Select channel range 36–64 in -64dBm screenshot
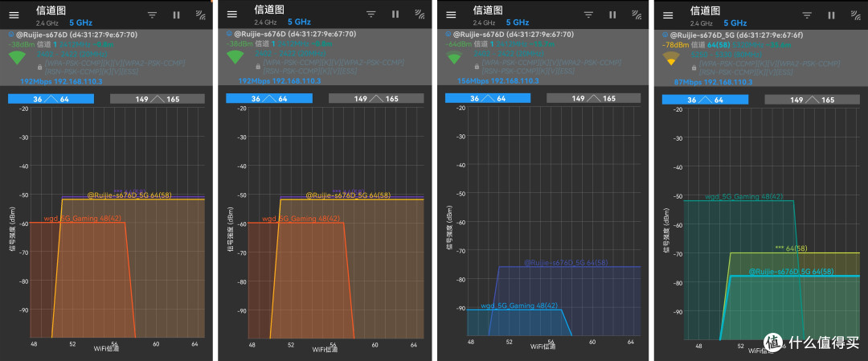The width and height of the screenshot is (868, 361). [x=488, y=98]
